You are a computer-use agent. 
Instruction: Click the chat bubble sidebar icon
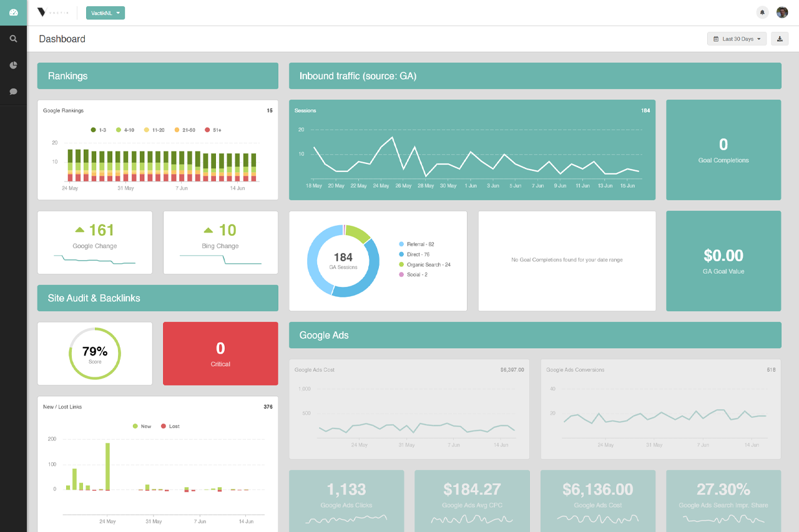pyautogui.click(x=13, y=92)
